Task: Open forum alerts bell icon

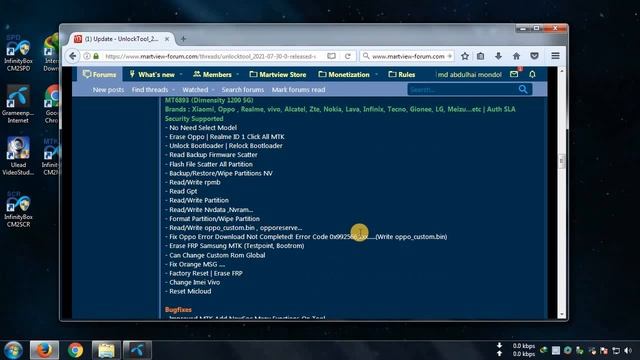Action: tap(532, 74)
